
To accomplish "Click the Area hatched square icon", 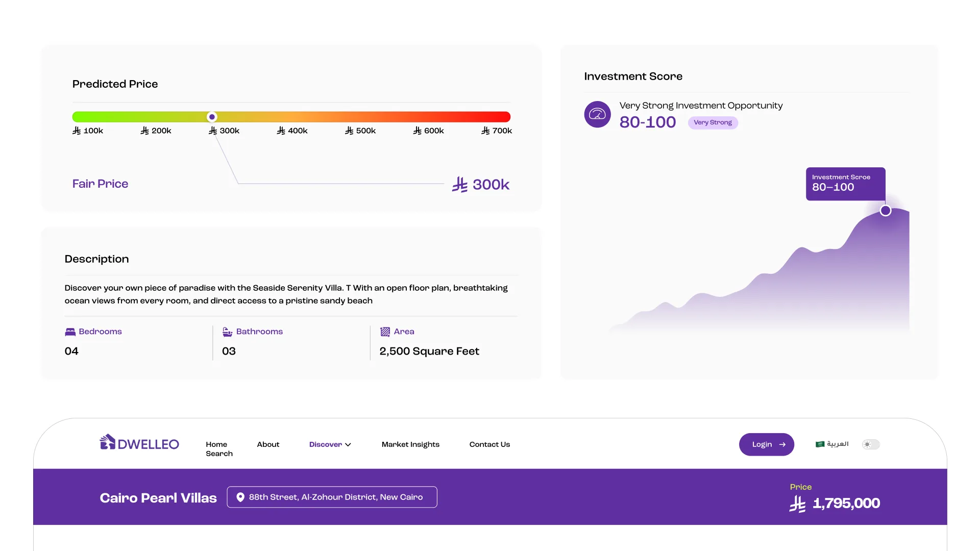I will click(x=385, y=332).
